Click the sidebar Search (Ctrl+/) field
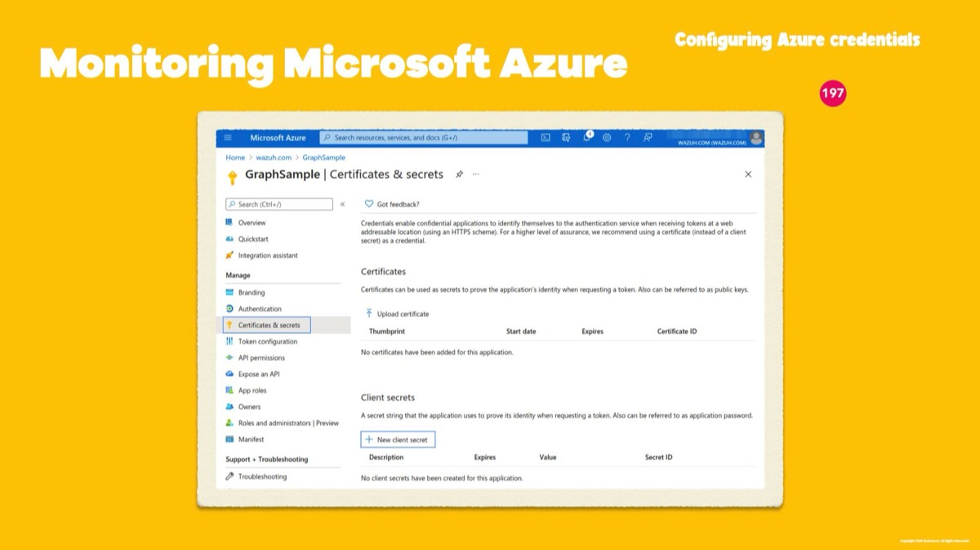Screen dimensions: 980x550 (279, 204)
